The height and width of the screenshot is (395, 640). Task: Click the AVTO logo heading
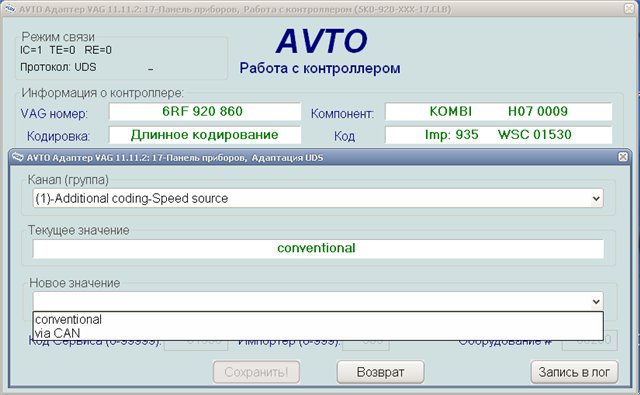[322, 41]
